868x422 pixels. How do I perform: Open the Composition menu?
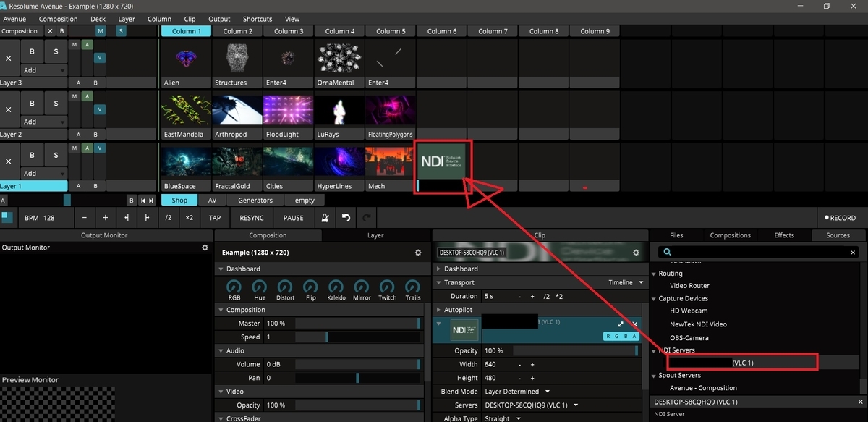click(58, 19)
